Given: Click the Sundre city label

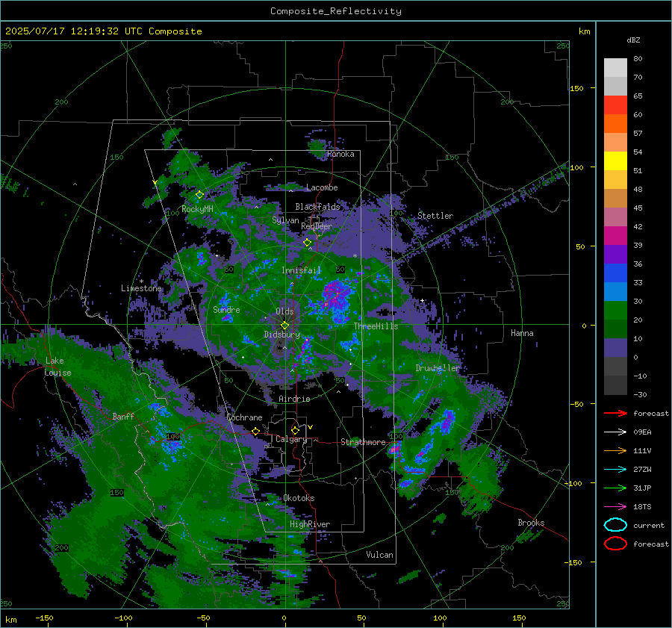Looking at the screenshot, I should [226, 309].
